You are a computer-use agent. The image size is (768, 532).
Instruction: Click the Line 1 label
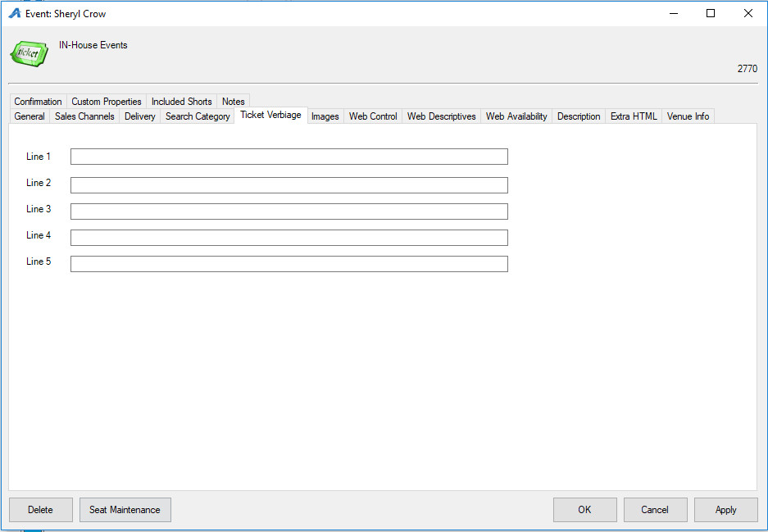click(39, 157)
